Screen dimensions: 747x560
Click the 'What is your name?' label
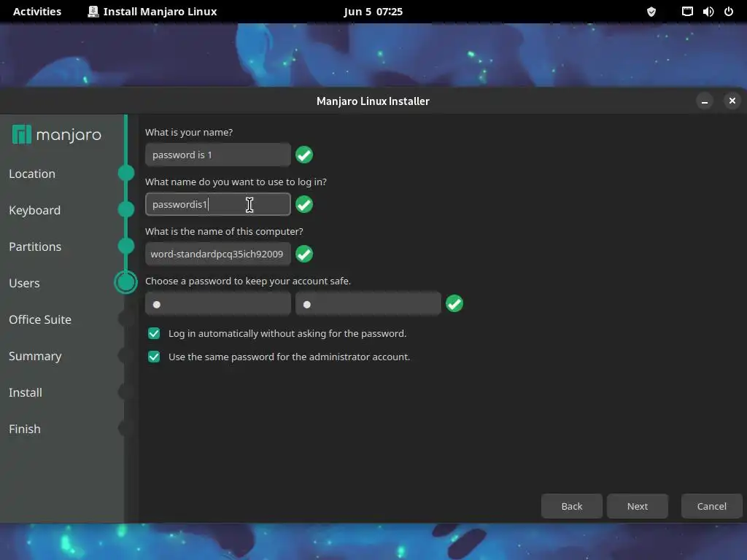click(x=189, y=133)
